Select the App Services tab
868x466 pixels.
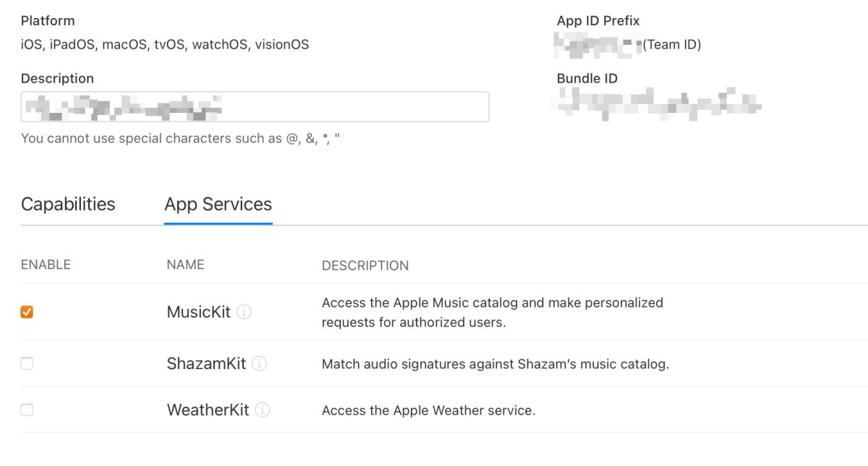pyautogui.click(x=218, y=204)
